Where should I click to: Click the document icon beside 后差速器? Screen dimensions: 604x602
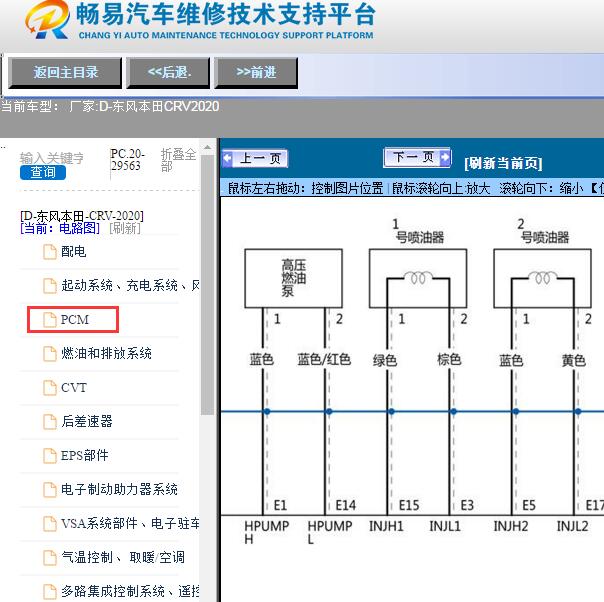(50, 421)
